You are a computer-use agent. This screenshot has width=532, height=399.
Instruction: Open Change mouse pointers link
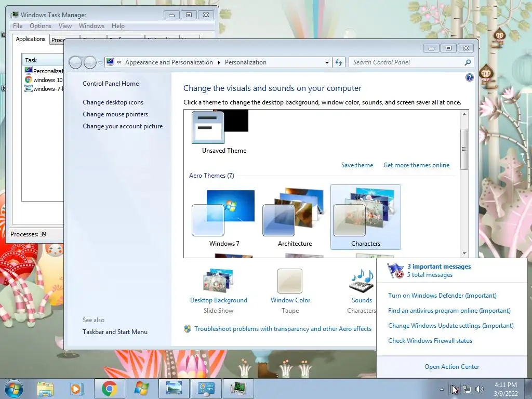click(x=115, y=114)
